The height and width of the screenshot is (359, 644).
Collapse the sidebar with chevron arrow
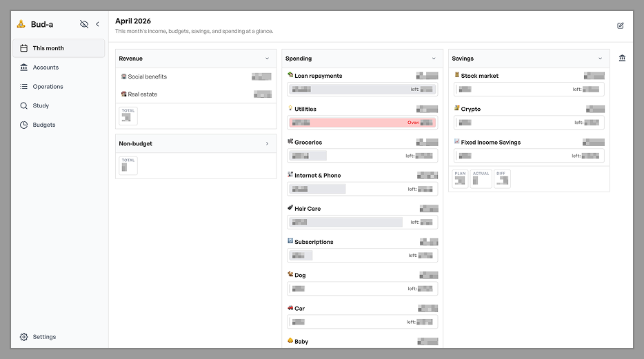97,24
